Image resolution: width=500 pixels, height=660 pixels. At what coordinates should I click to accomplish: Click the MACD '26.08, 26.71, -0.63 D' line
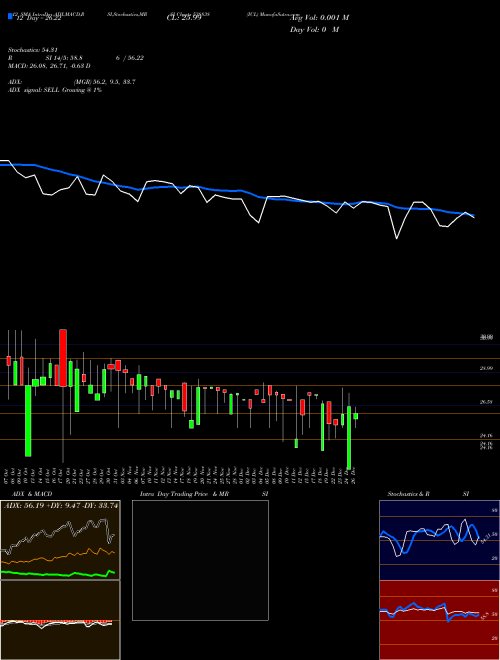point(49,66)
